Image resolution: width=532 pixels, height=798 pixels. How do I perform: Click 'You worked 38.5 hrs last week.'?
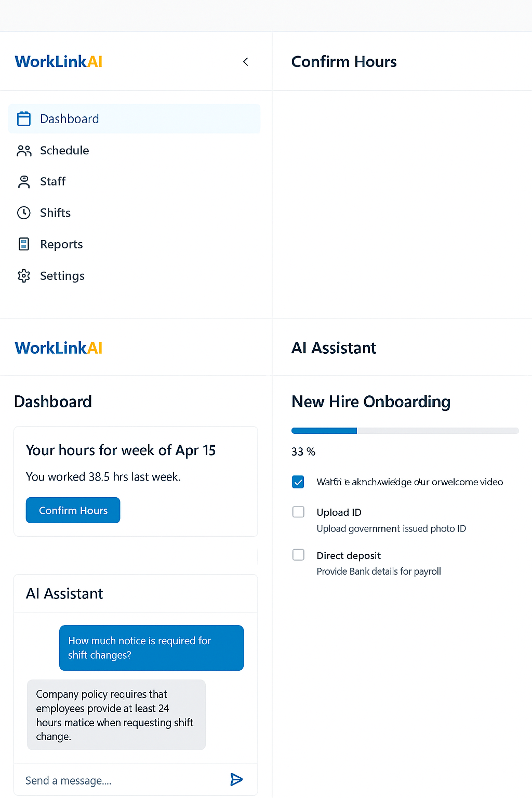click(x=103, y=477)
